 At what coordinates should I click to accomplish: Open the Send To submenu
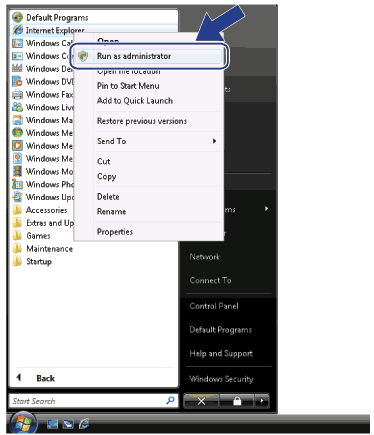(x=157, y=141)
